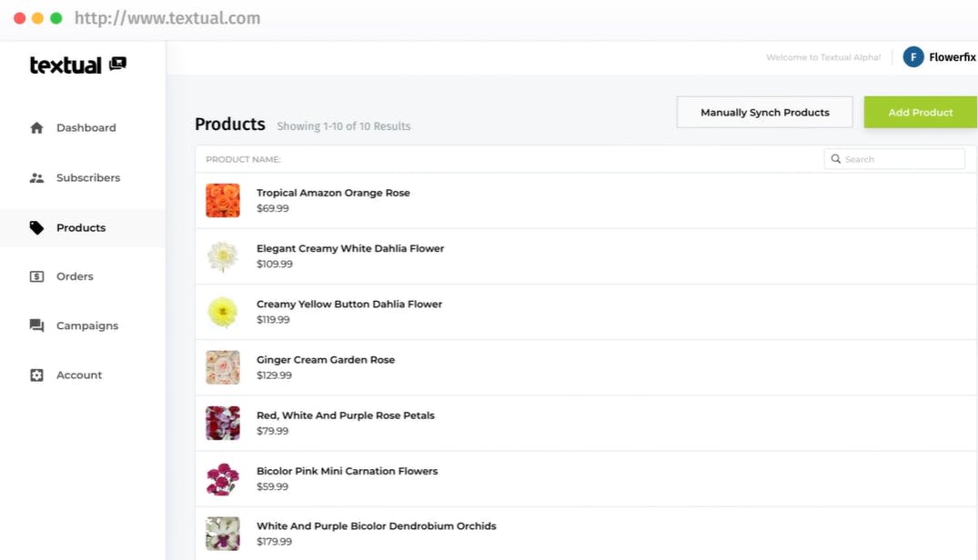Select the Creamy Yellow Button Dahlia thumbnail
The image size is (978, 560).
click(x=223, y=312)
